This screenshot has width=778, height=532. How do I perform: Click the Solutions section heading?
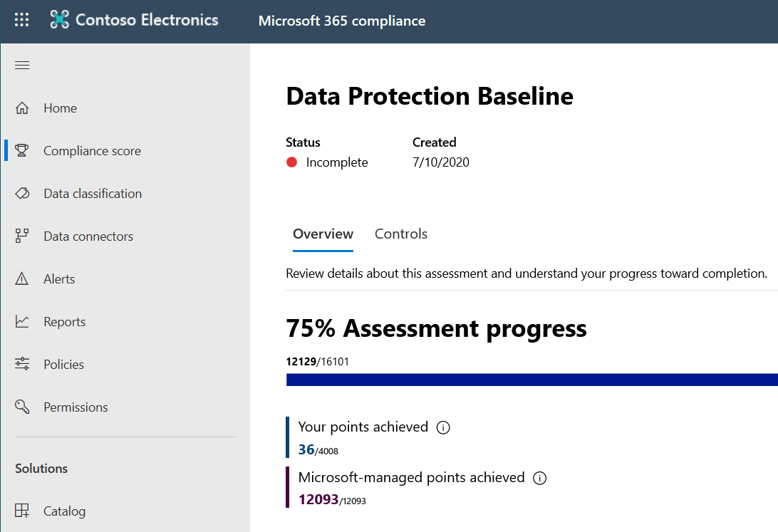(x=41, y=469)
